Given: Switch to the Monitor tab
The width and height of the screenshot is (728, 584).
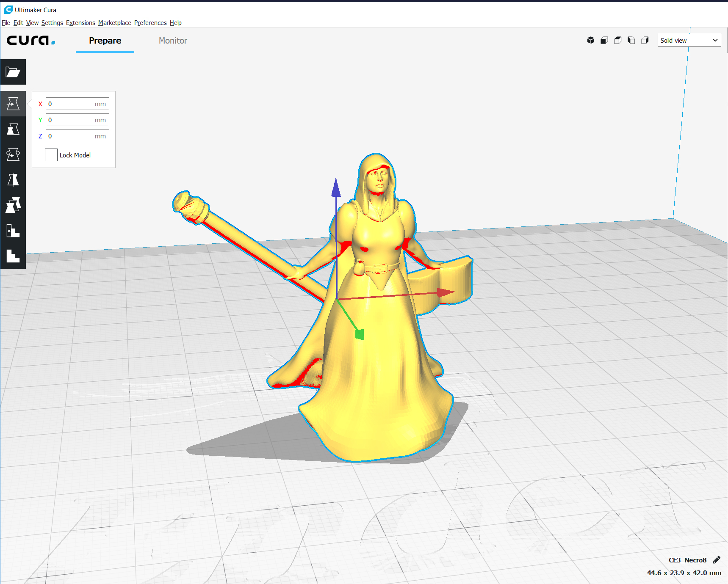Looking at the screenshot, I should (173, 41).
